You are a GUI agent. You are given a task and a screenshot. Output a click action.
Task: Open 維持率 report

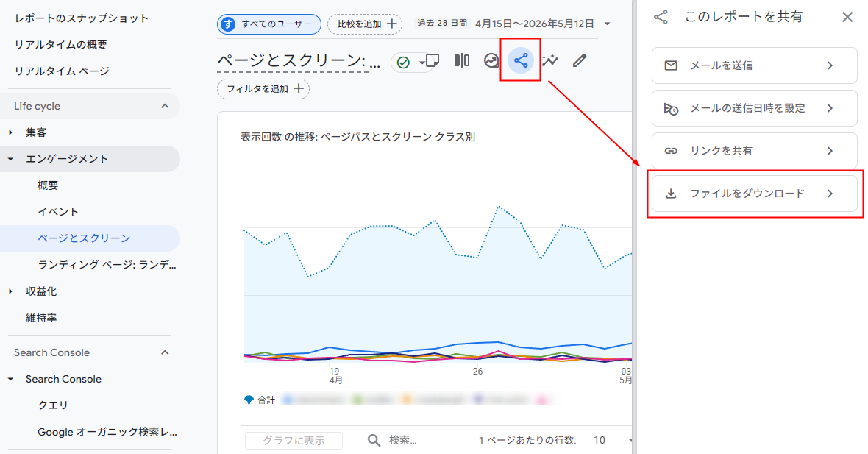[x=41, y=318]
